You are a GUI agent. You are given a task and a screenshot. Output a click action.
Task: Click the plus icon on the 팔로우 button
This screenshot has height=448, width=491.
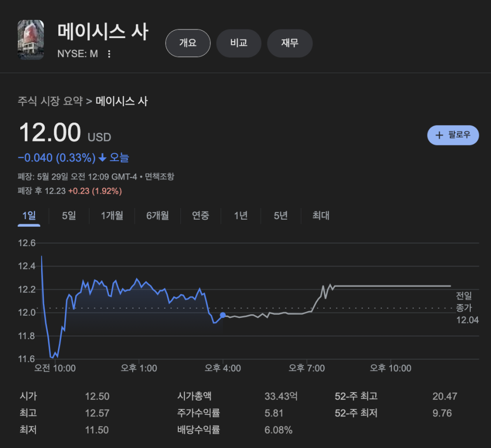point(439,135)
